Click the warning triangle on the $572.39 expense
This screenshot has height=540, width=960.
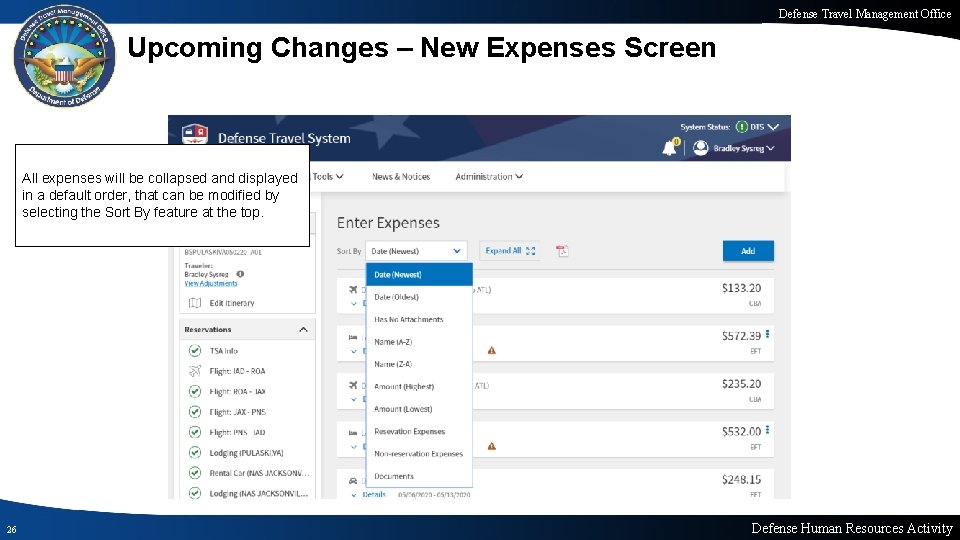coord(492,350)
